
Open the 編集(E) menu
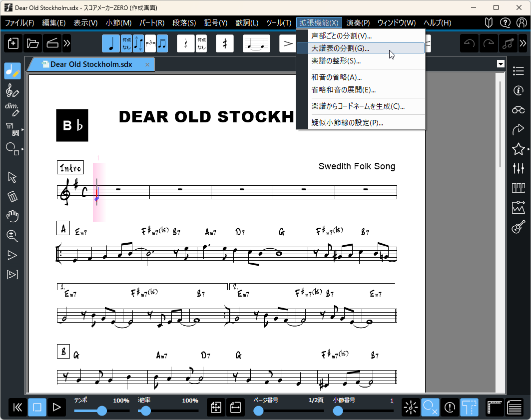(x=54, y=22)
